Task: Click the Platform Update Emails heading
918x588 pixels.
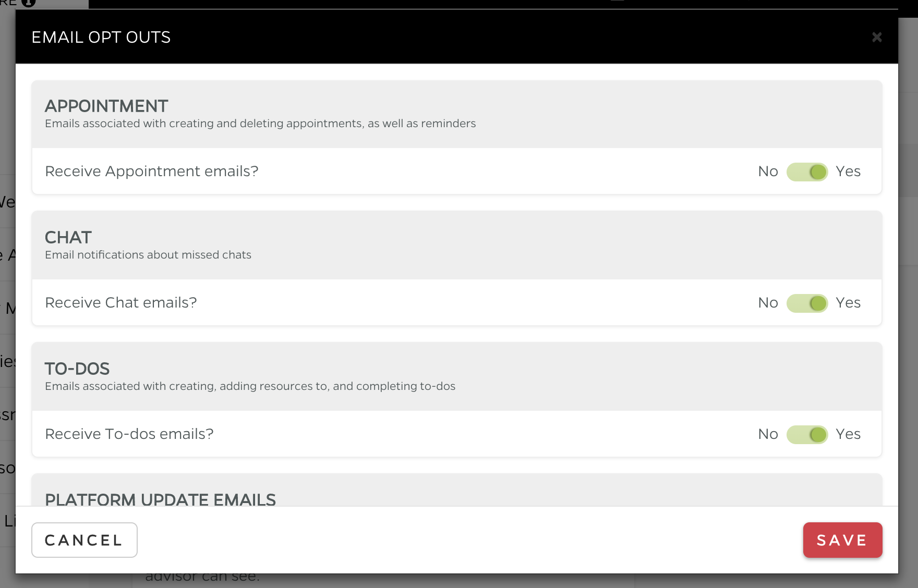Action: tap(160, 499)
